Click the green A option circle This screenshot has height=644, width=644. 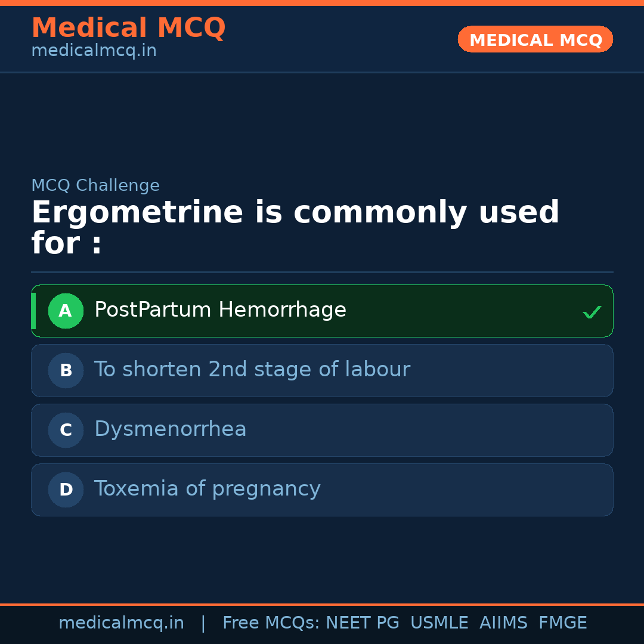point(66,311)
